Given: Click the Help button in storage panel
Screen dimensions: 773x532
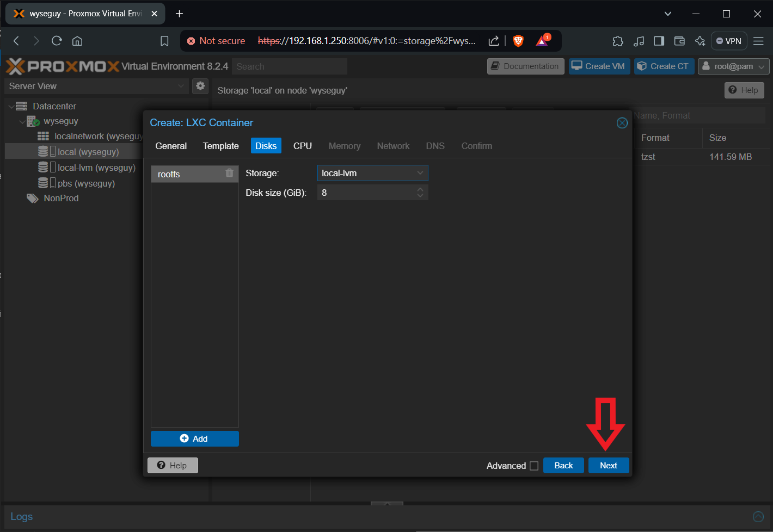Looking at the screenshot, I should pos(744,90).
